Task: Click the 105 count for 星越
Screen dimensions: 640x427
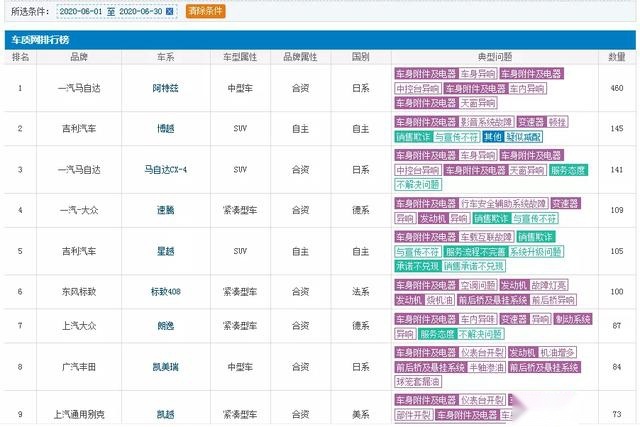Action: (x=617, y=251)
